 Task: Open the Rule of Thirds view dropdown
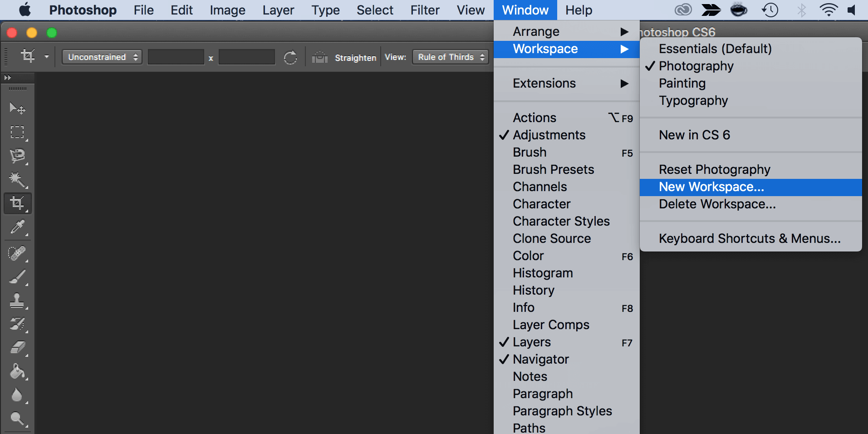(x=450, y=57)
